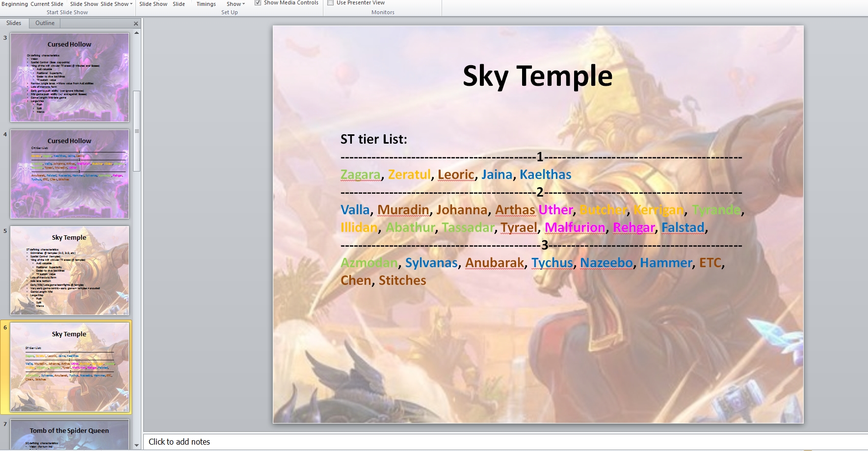
Task: Click the green word 'Abathur'
Action: [410, 227]
